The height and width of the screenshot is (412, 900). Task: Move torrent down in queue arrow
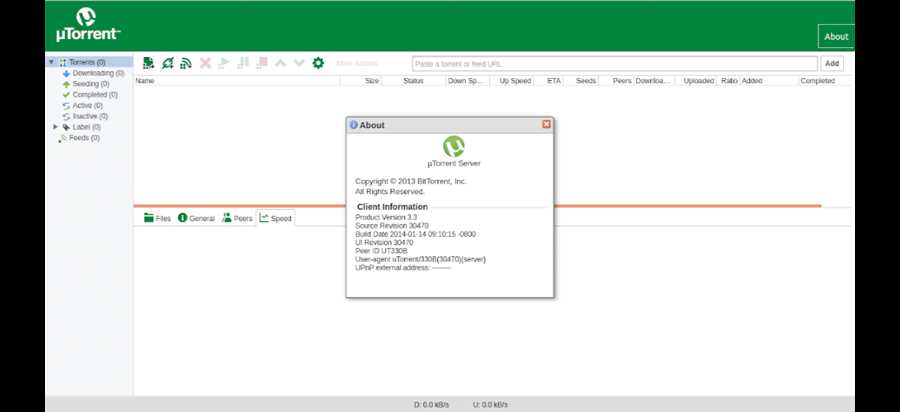pyautogui.click(x=299, y=63)
